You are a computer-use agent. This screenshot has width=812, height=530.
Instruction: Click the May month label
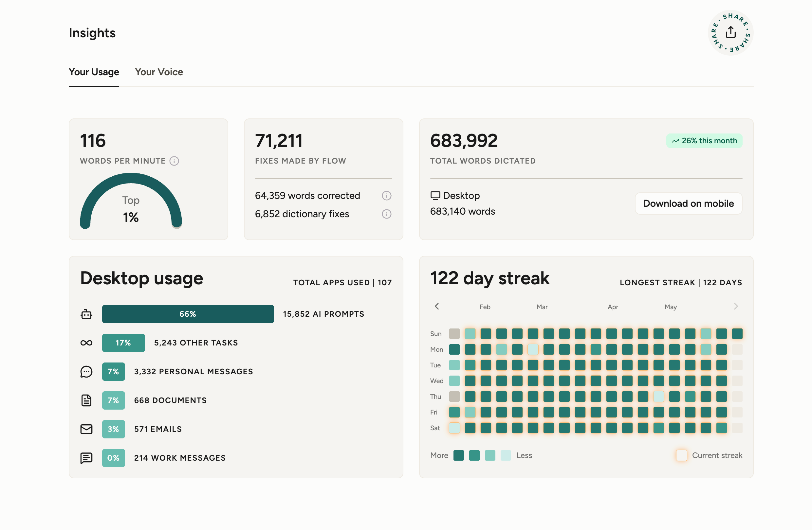[x=671, y=307]
